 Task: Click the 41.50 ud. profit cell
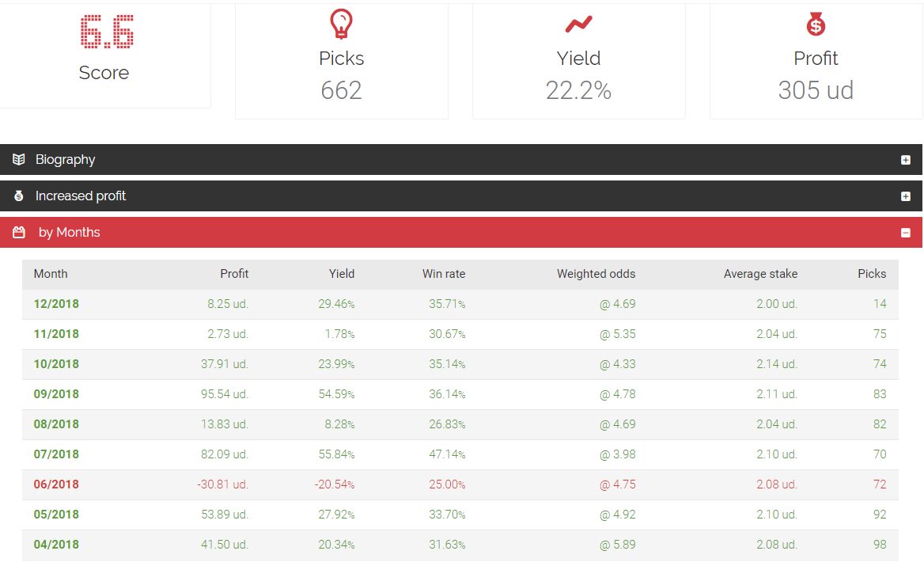pos(225,545)
